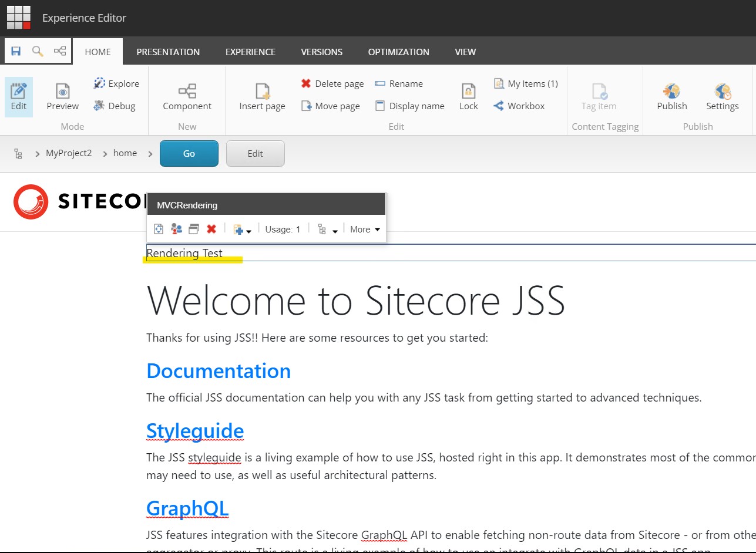Image resolution: width=756 pixels, height=553 pixels.
Task: Open personalization for MVCRendering
Action: point(176,229)
